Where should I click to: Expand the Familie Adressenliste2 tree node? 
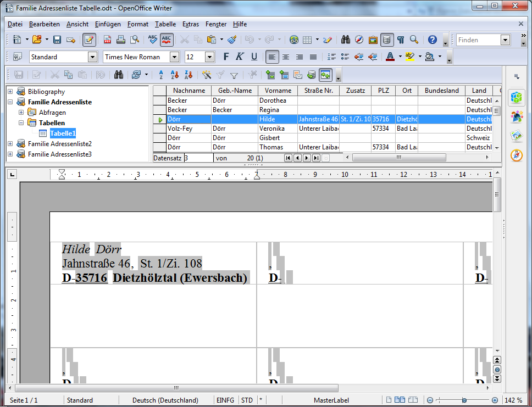click(x=10, y=144)
